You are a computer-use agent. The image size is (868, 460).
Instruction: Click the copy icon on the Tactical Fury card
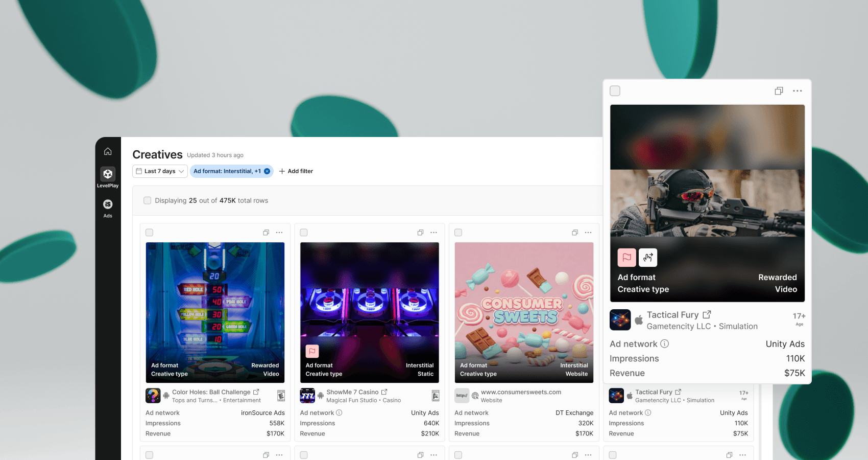click(779, 90)
